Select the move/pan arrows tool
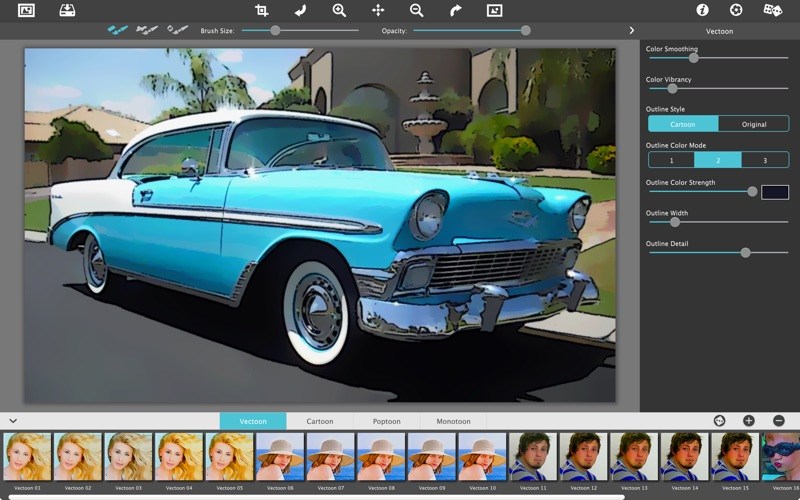Screen dimensions: 800x500 pyautogui.click(x=378, y=10)
